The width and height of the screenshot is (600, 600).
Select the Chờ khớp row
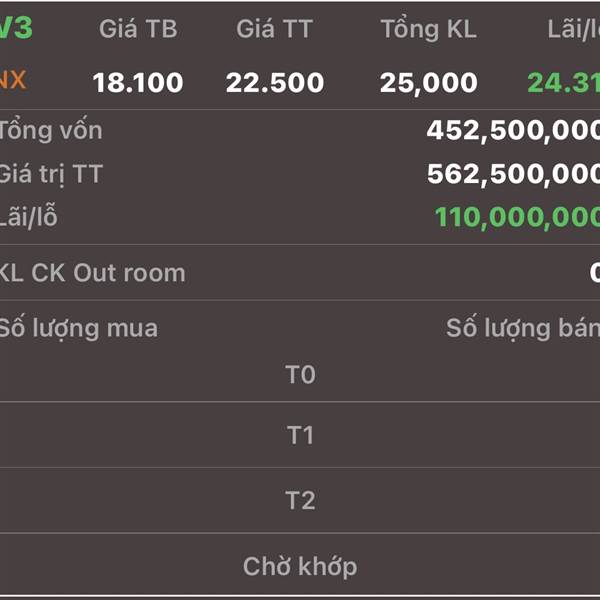300,566
